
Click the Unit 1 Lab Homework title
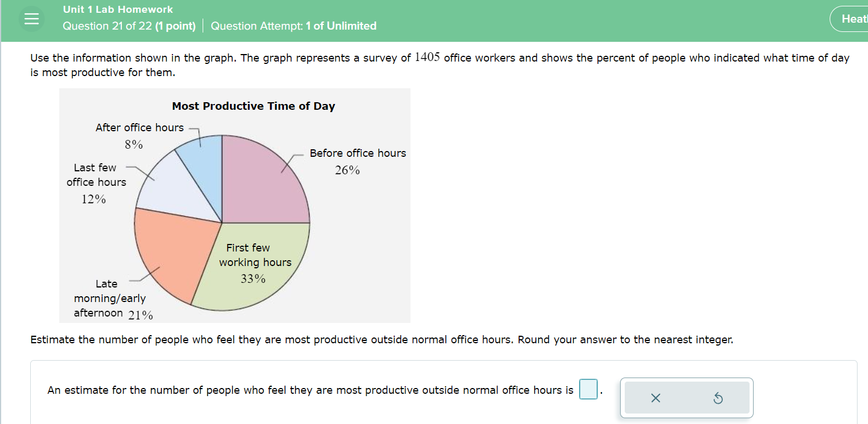point(118,9)
